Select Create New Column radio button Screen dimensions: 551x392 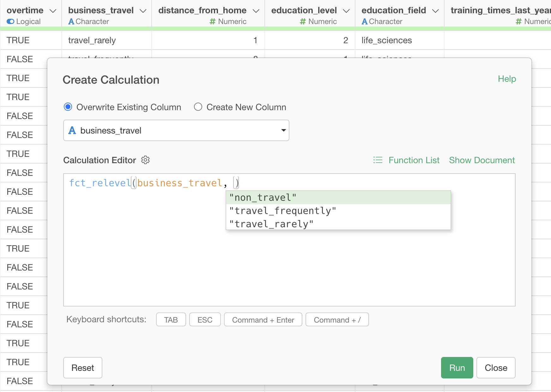point(198,107)
